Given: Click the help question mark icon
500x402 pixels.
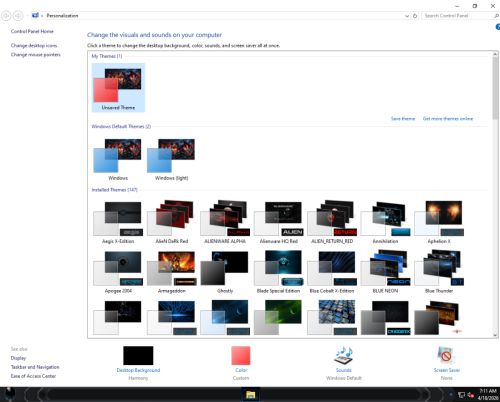Looking at the screenshot, I should 498,27.
